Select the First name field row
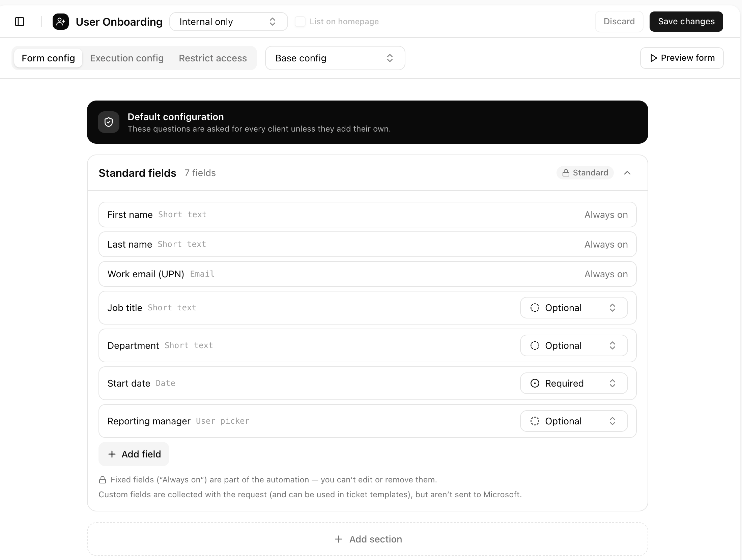Screen dimensions: 742x560 pyautogui.click(x=368, y=215)
